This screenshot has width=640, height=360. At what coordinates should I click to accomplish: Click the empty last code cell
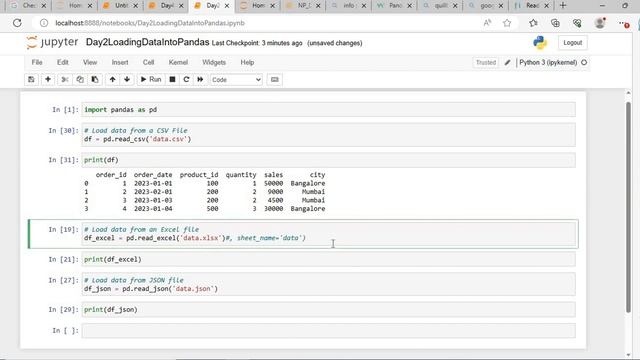tap(329, 331)
